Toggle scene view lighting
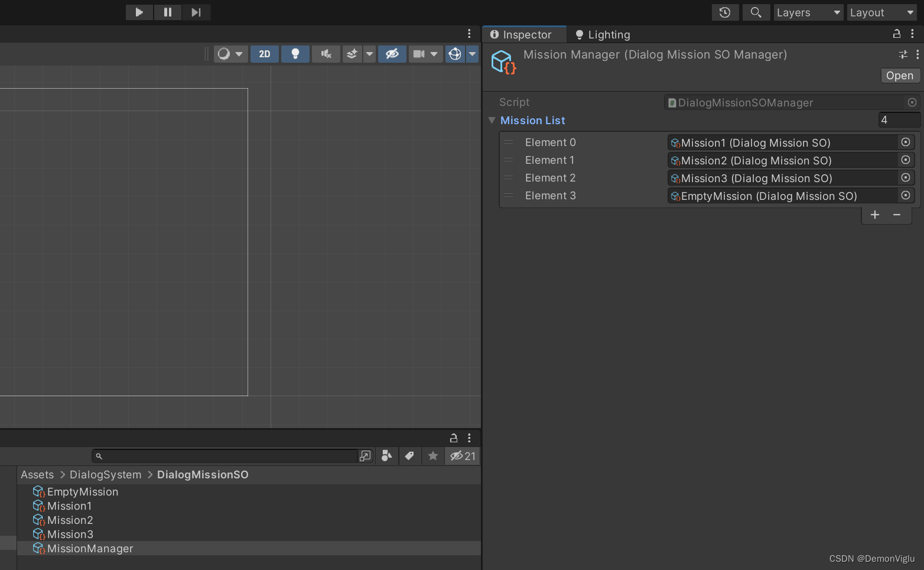Screen dimensions: 924x570 click(x=295, y=54)
